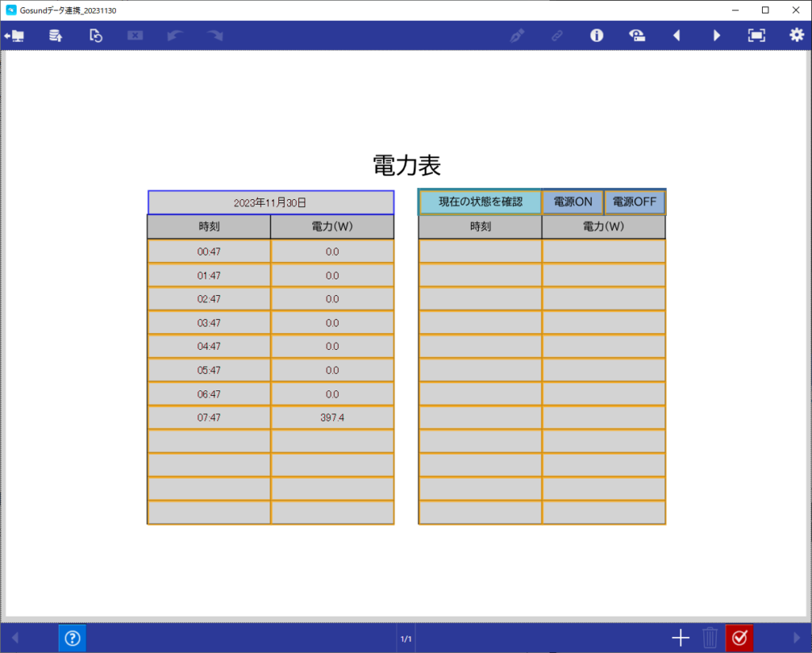Click the database upload icon
This screenshot has width=812, height=653.
(56, 36)
